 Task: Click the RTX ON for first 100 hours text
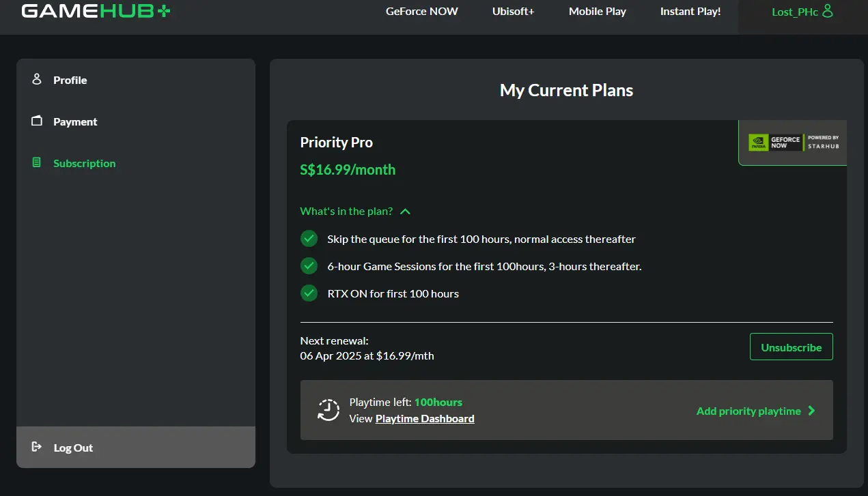(x=393, y=293)
